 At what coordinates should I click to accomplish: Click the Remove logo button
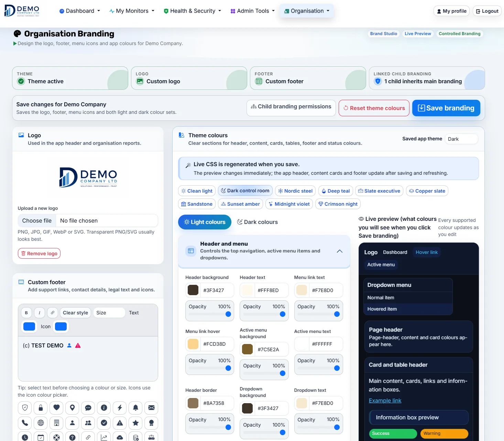point(39,254)
